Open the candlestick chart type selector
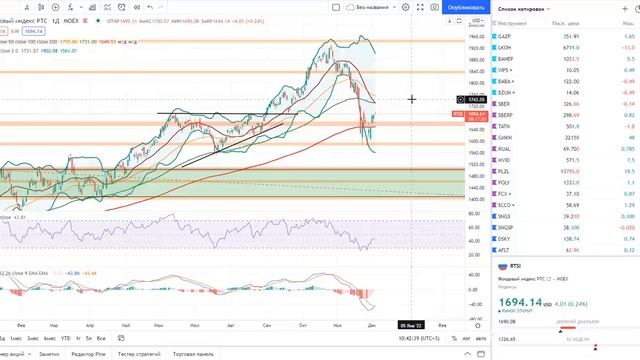The width and height of the screenshot is (640, 360). (41, 7)
